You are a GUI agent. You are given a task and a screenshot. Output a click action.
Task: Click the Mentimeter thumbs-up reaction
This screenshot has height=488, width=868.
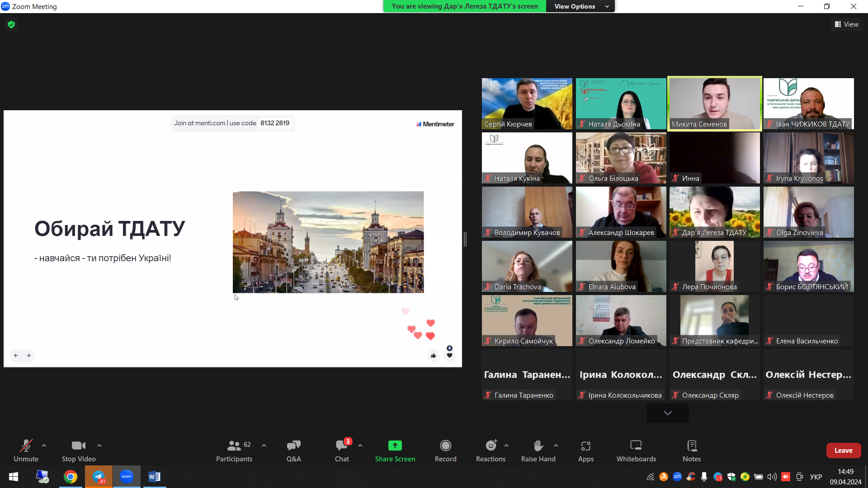pyautogui.click(x=433, y=356)
